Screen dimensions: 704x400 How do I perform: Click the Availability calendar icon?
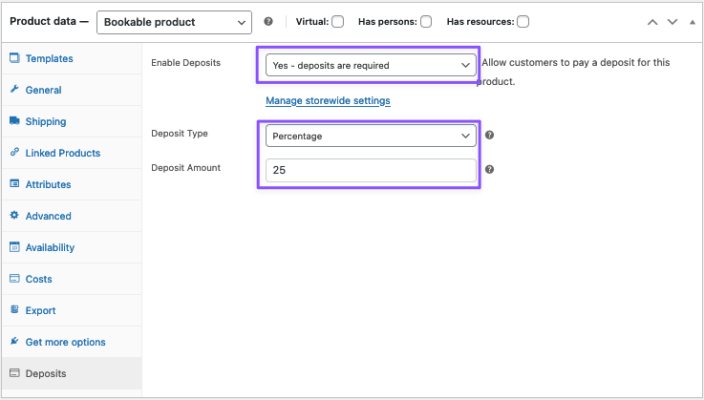pos(14,247)
